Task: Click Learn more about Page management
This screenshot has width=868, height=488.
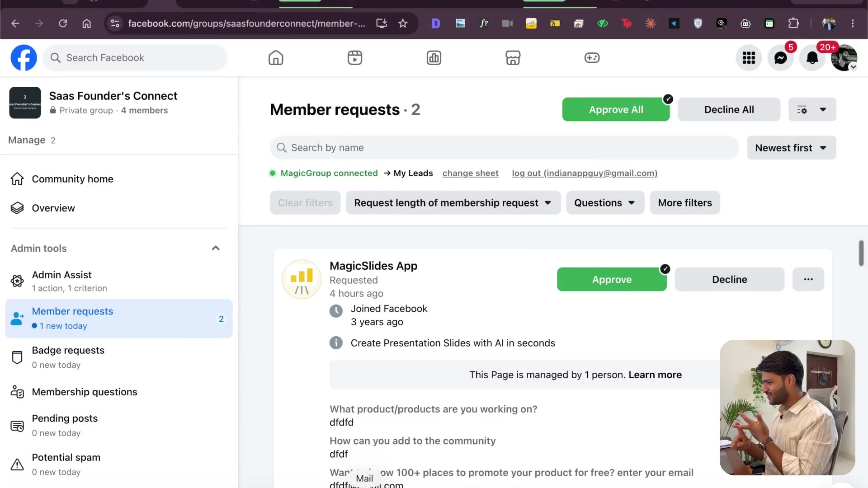Action: (x=655, y=375)
